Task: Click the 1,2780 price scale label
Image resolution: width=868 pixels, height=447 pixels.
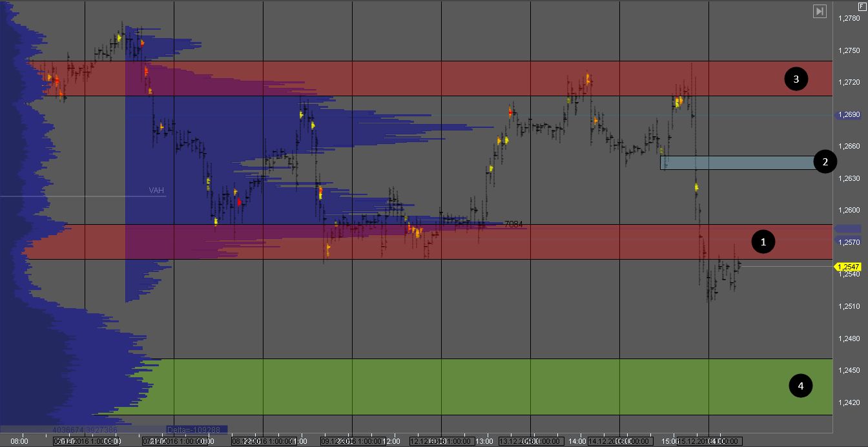Action: [848, 19]
